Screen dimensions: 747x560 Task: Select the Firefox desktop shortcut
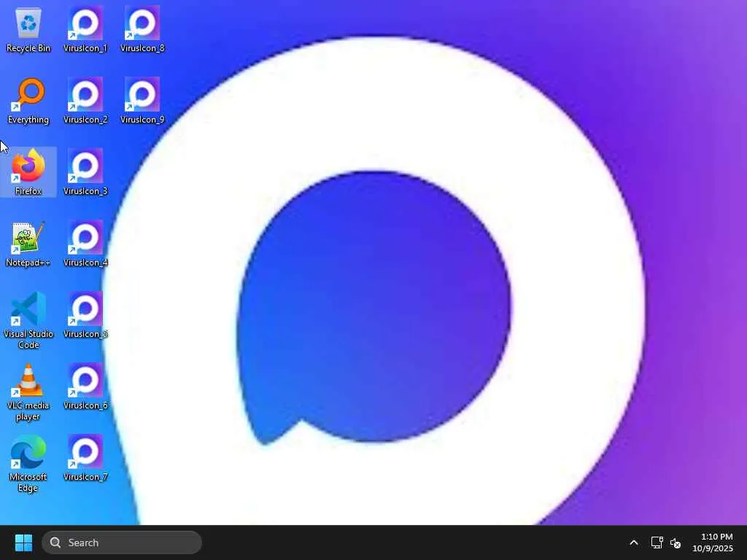[28, 172]
